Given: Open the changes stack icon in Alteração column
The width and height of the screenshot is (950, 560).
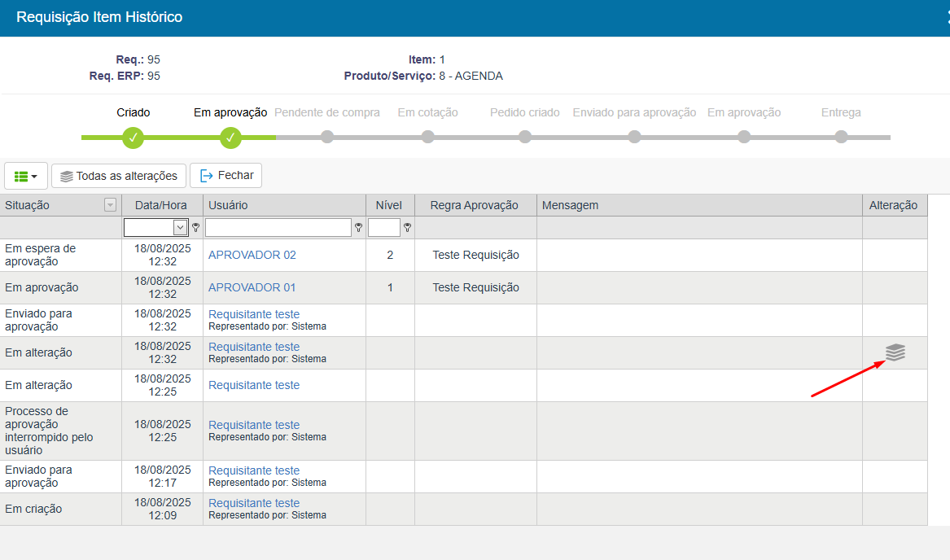Looking at the screenshot, I should [895, 352].
